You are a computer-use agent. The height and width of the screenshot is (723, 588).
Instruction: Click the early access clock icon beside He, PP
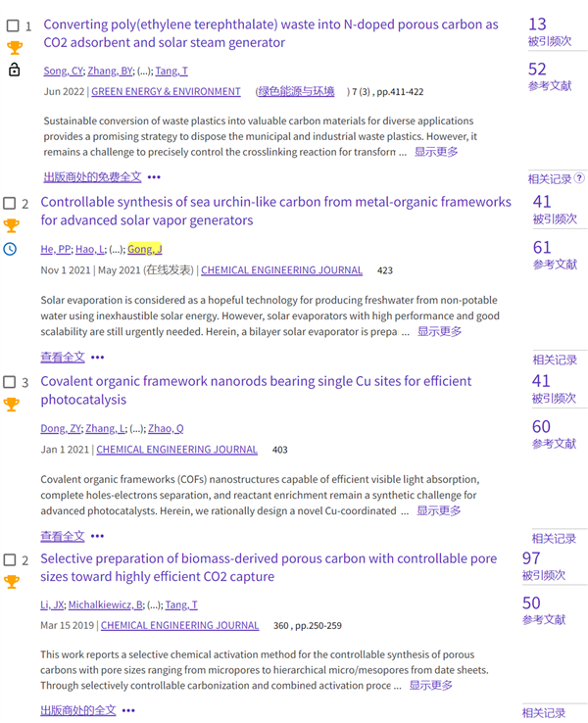coord(10,249)
